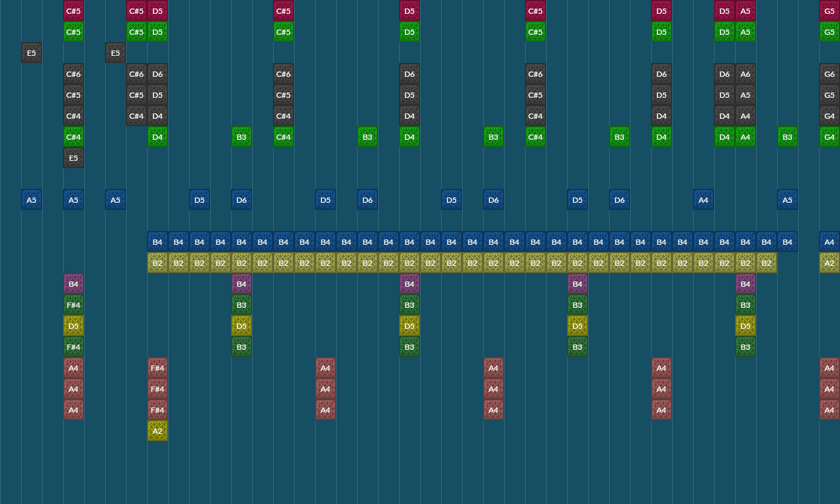This screenshot has height=504, width=840.
Task: Click the blue B4 with no B2 beneath
Action: click(x=787, y=241)
